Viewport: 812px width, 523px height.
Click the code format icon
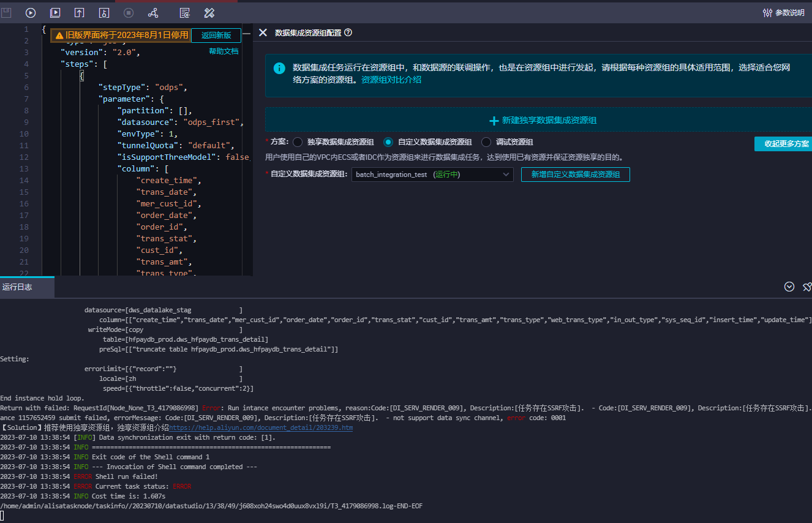(184, 12)
